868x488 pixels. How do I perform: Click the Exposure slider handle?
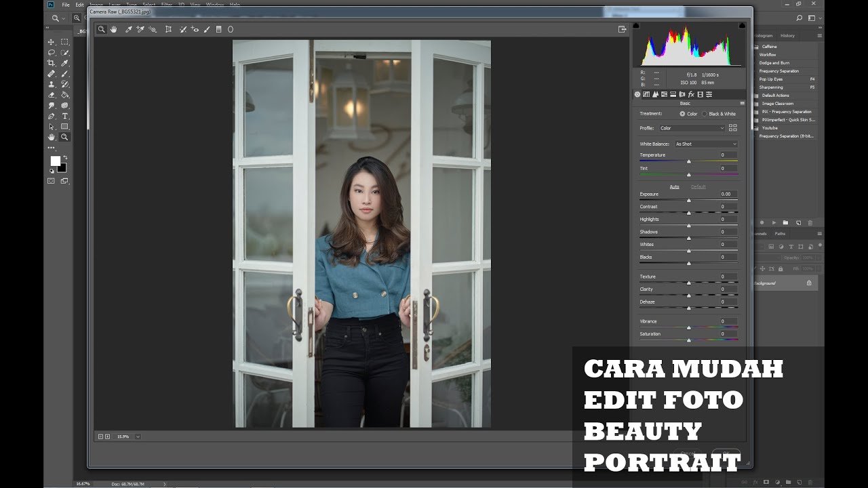pos(689,201)
